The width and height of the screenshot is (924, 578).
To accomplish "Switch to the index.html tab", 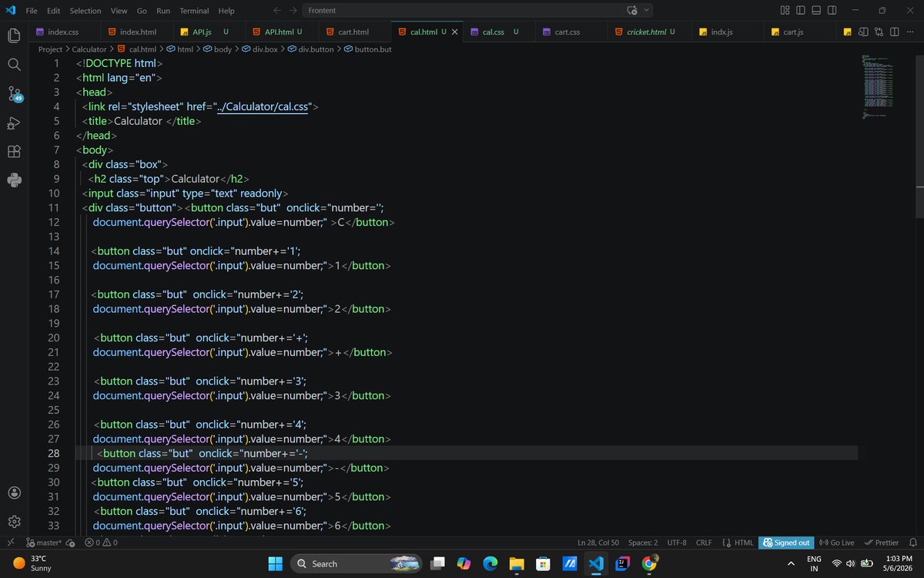I will (x=138, y=32).
